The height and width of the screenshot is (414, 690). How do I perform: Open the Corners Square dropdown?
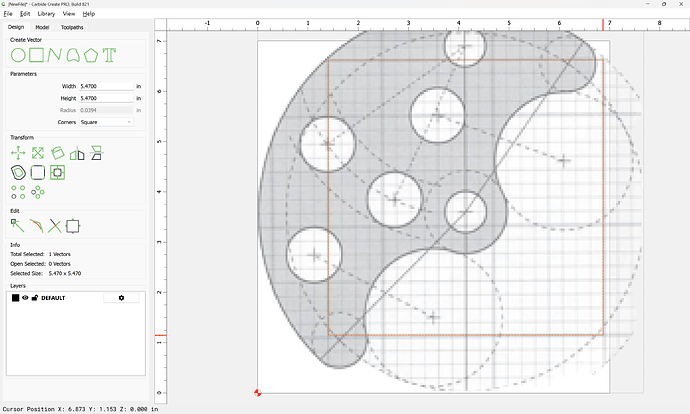coord(106,122)
